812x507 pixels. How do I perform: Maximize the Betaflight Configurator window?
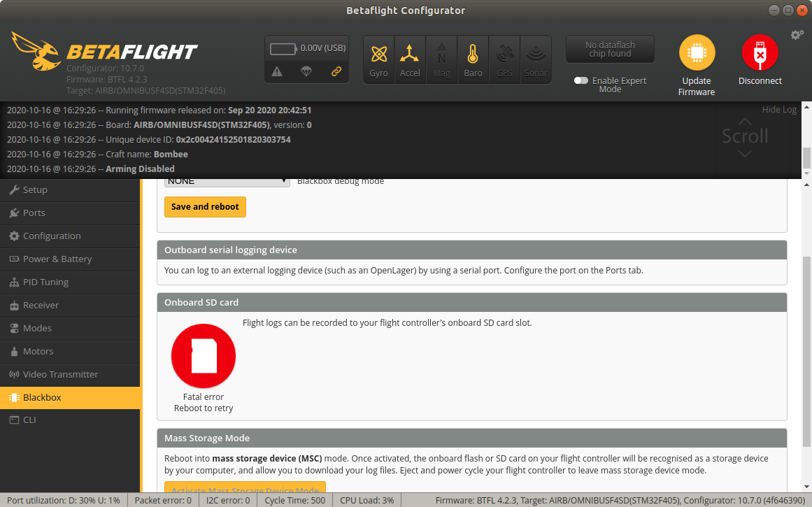click(x=788, y=10)
